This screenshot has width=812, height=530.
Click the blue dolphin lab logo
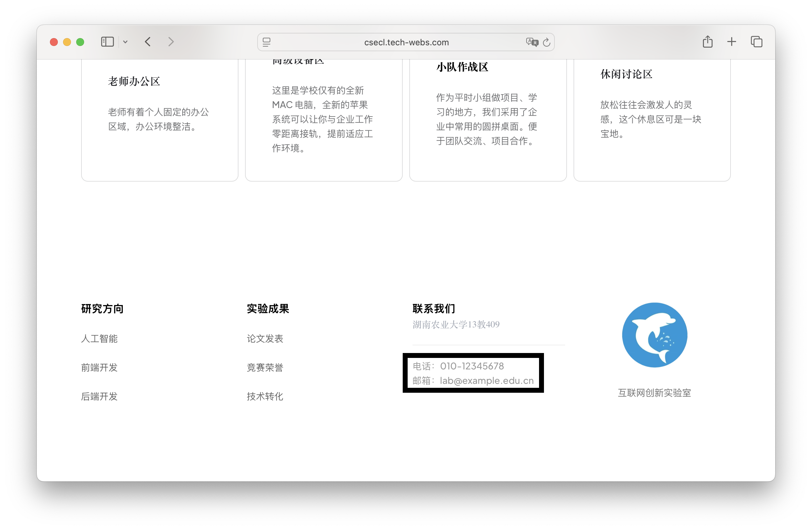coord(654,335)
